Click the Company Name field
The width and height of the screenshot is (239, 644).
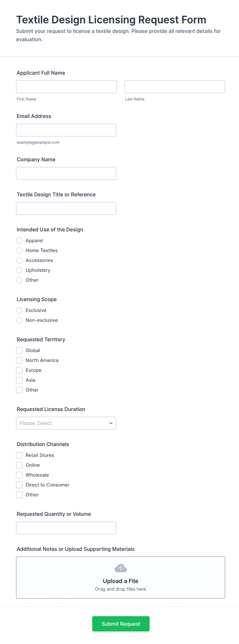(x=66, y=173)
